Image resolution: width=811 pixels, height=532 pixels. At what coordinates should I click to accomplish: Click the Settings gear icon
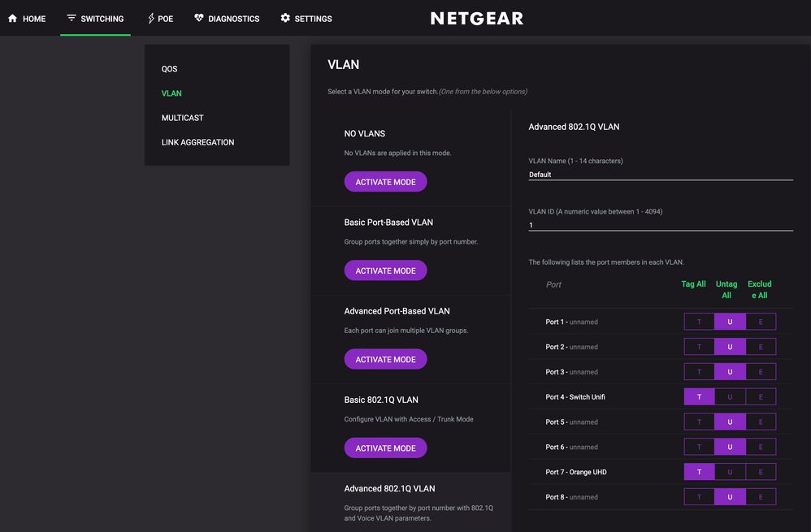pos(285,19)
